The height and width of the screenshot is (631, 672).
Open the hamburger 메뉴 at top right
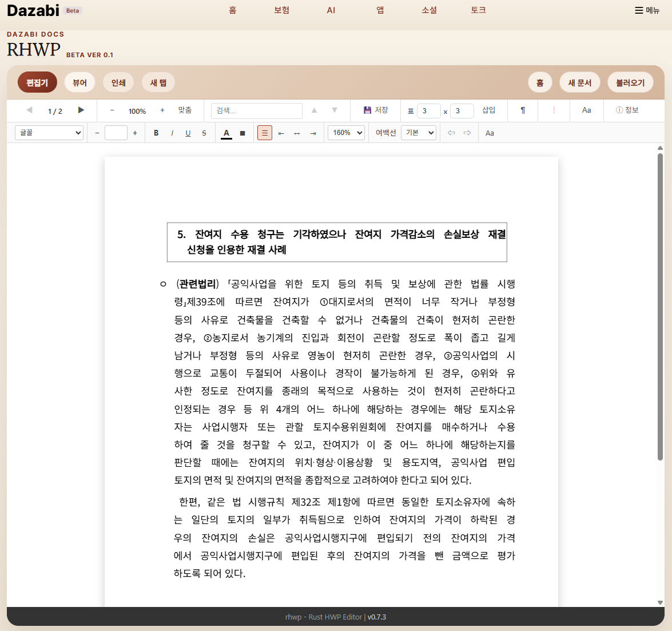(647, 10)
